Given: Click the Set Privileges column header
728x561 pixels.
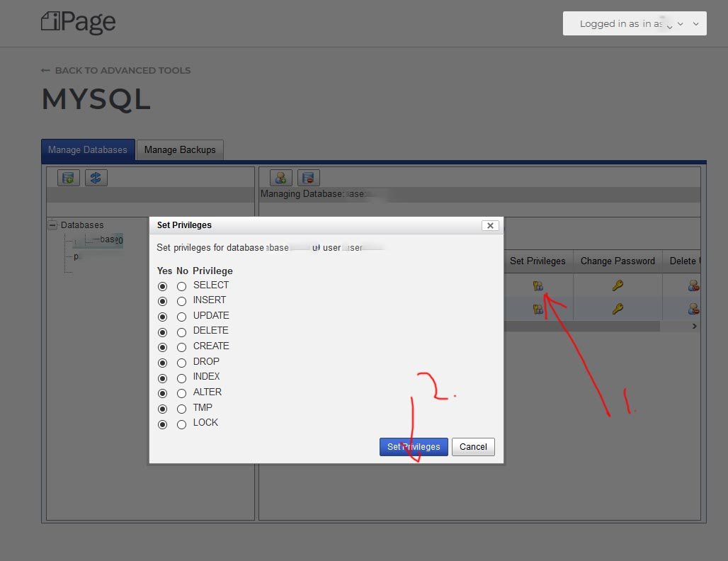Looking at the screenshot, I should 538,261.
